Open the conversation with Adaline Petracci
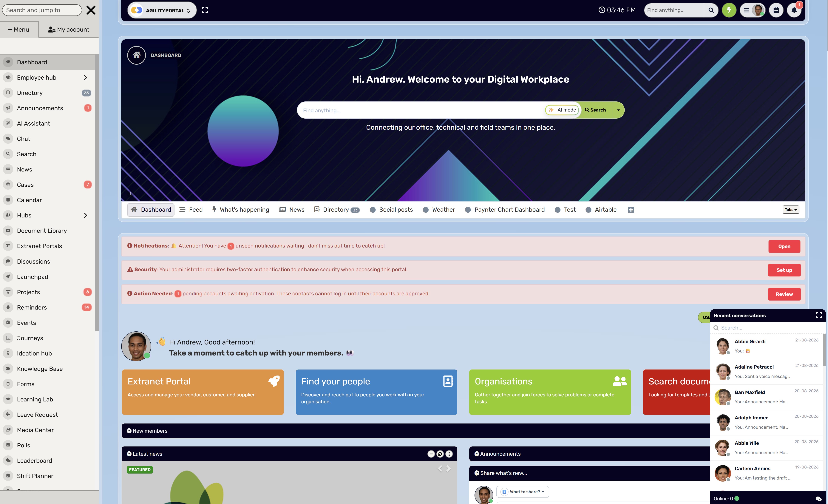This screenshot has width=828, height=504. point(766,372)
